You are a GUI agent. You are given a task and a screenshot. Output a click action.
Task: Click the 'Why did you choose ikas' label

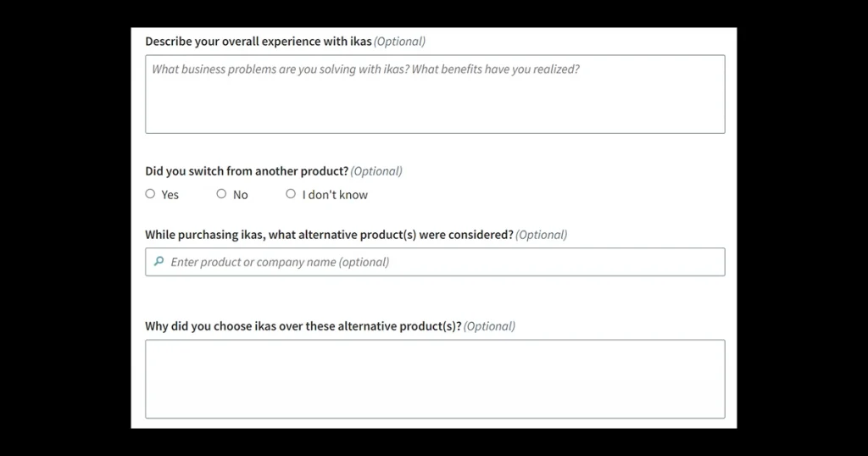tap(303, 326)
